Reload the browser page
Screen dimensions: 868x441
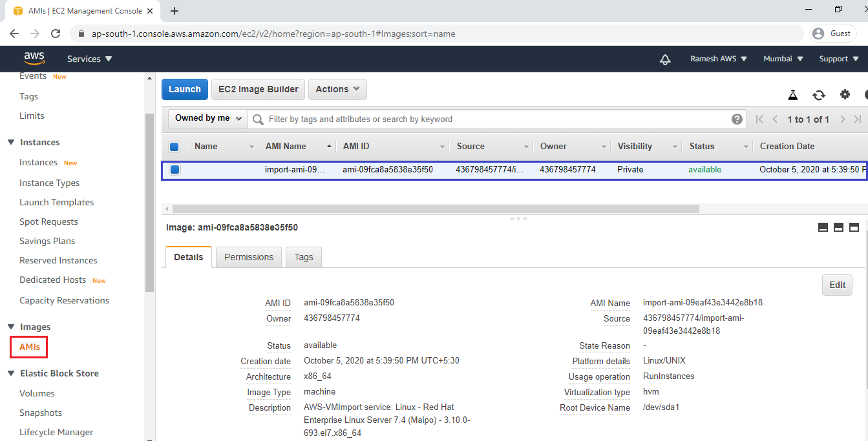click(x=56, y=34)
